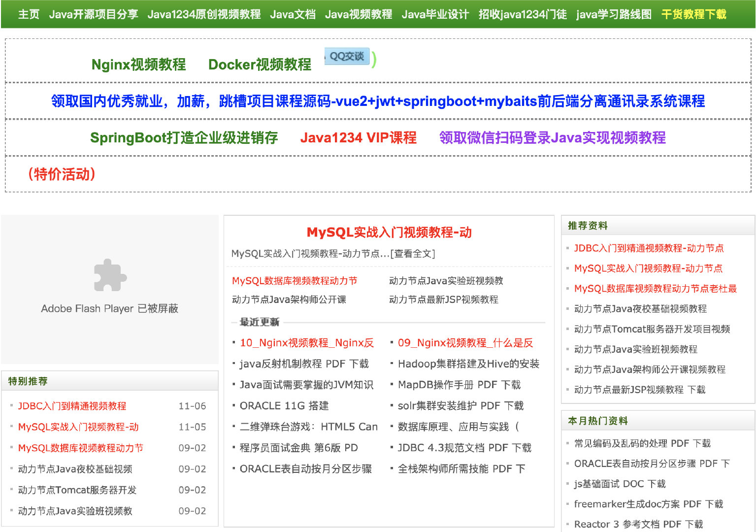This screenshot has width=756, height=532.
Task: Open 10_Nginx视频教程_Nginx反 recent update
Action: (x=307, y=343)
